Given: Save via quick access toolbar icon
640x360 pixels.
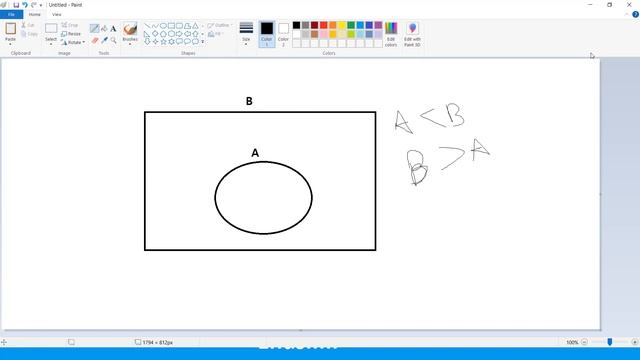Looking at the screenshot, I should [x=16, y=5].
